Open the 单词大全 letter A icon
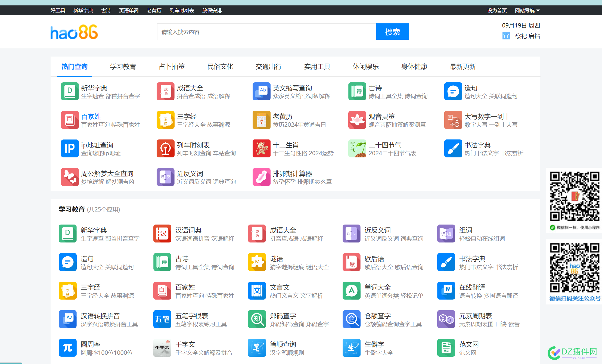Screen dimensions: 602x364 [352, 291]
